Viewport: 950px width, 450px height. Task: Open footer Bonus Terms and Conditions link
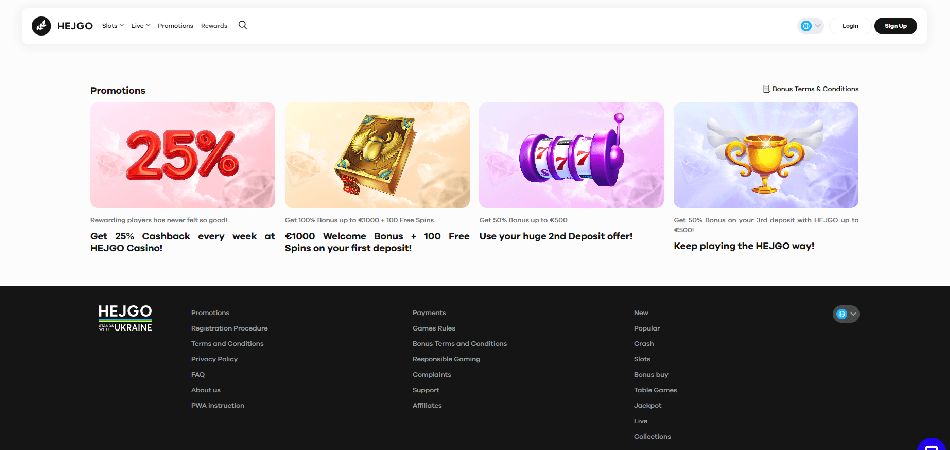tap(459, 343)
